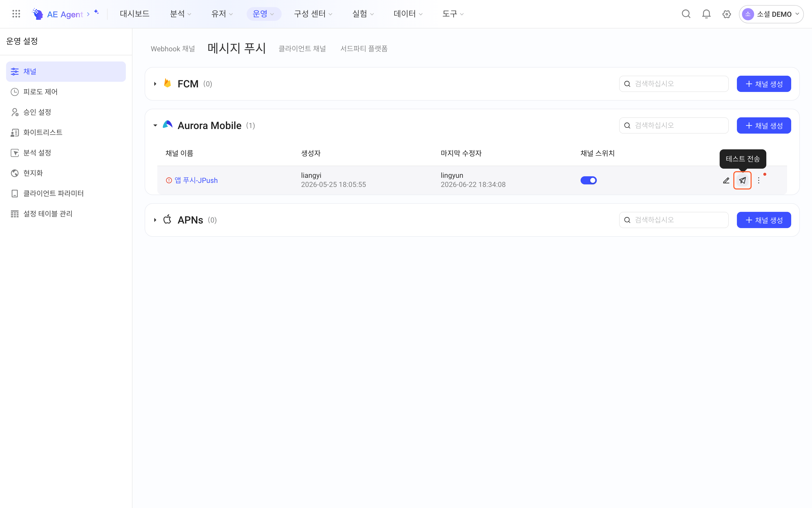This screenshot has width=812, height=508.
Task: Open 화이트리스트 in the sidebar
Action: click(66, 132)
